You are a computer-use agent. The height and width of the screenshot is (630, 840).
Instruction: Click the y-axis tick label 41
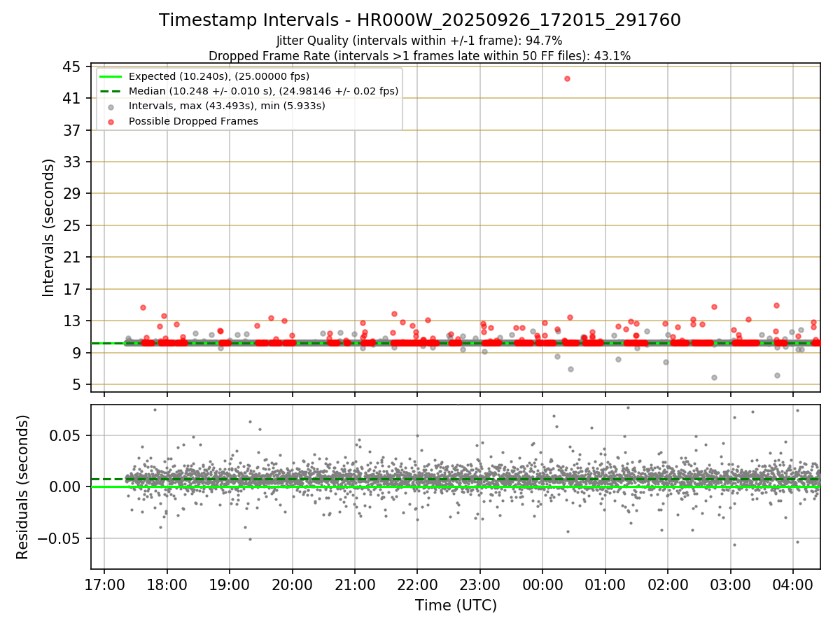pyautogui.click(x=72, y=99)
